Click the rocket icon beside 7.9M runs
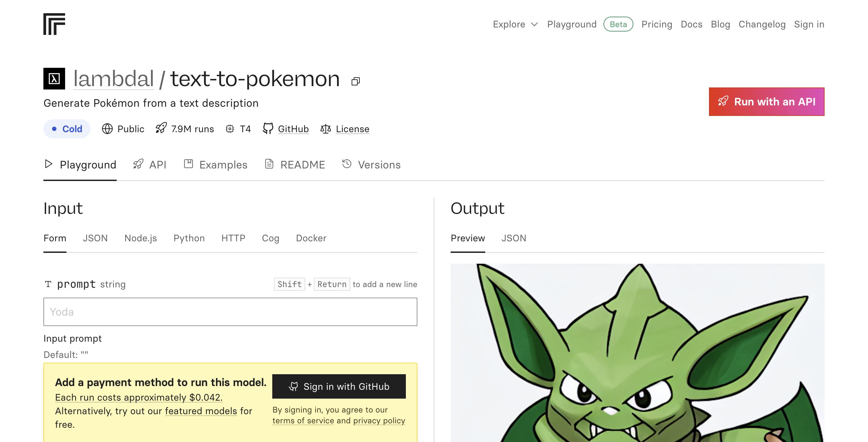868x442 pixels. point(161,128)
